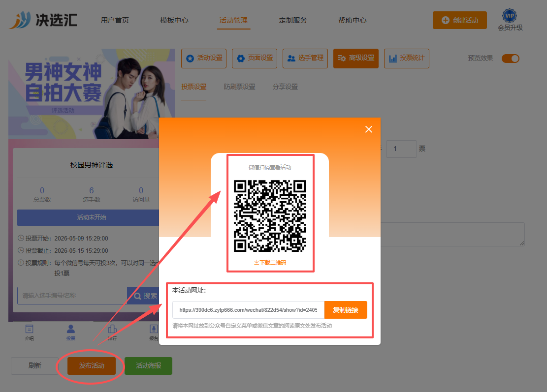Click the 刷新 button
Screen dimensions: 547x392
34,365
